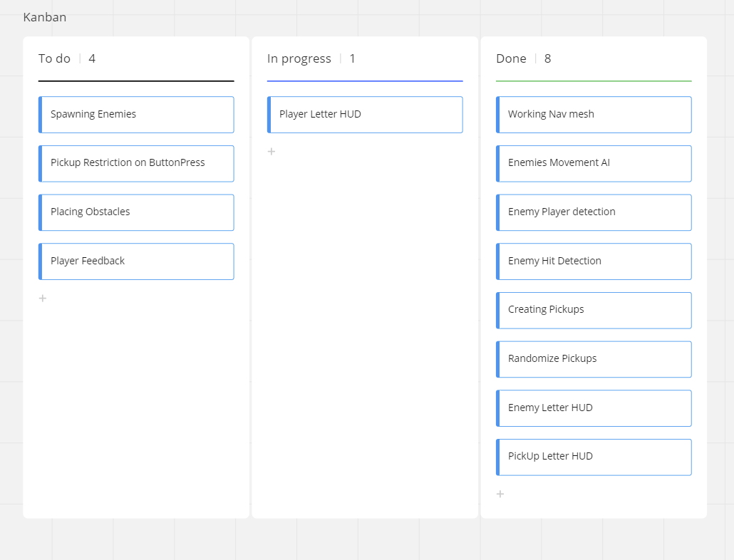734x560 pixels.
Task: Click the plus icon under To do column
Action: click(x=43, y=298)
